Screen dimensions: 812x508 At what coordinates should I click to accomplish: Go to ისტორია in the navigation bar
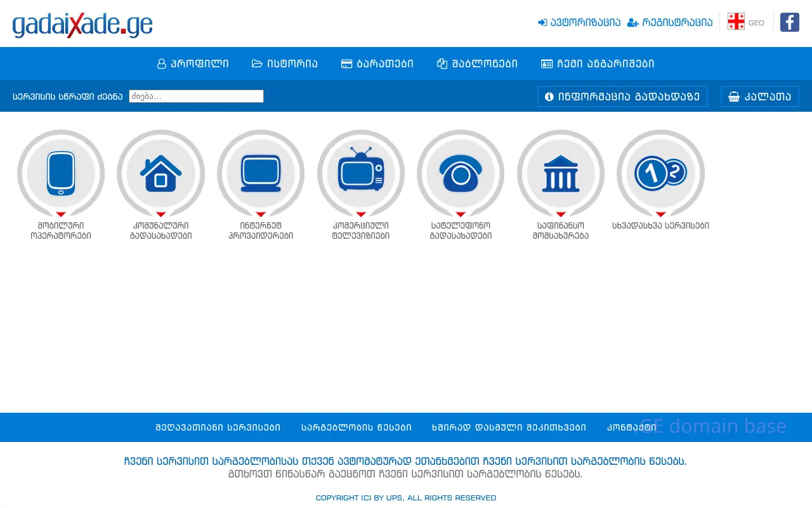pyautogui.click(x=285, y=63)
